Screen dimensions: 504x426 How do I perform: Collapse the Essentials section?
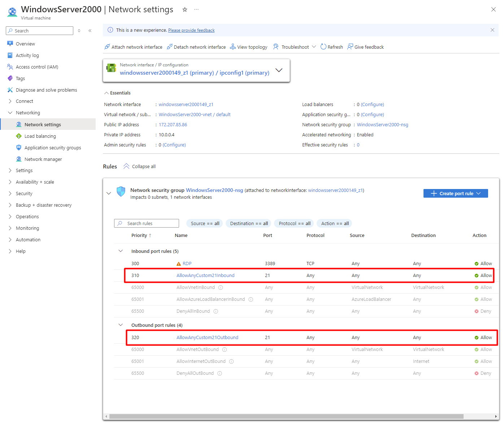pos(117,93)
